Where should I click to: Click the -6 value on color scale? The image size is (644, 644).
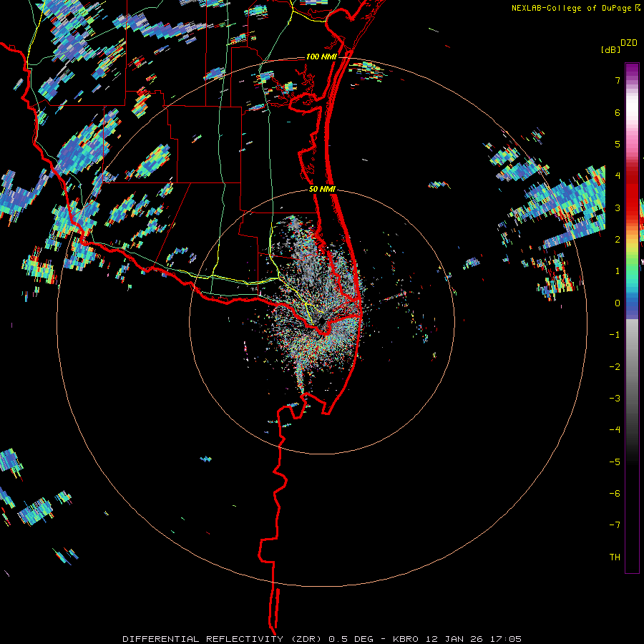coord(615,494)
